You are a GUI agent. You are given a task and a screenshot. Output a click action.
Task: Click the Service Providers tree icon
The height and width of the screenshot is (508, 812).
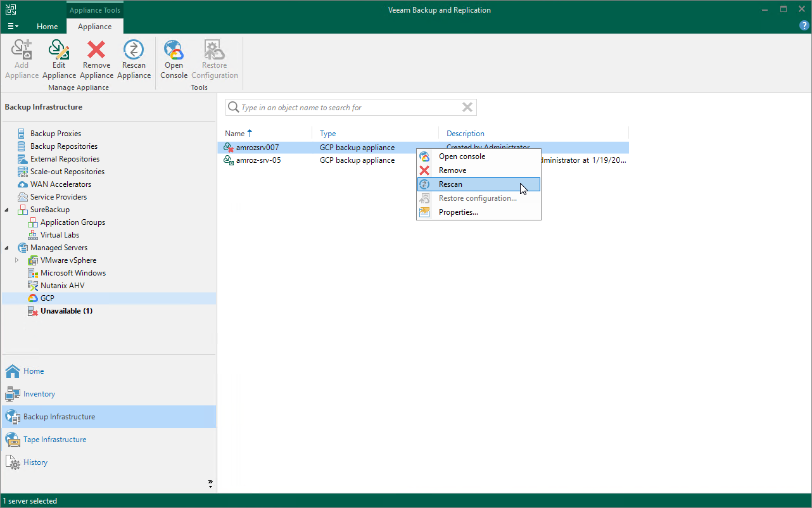point(23,197)
